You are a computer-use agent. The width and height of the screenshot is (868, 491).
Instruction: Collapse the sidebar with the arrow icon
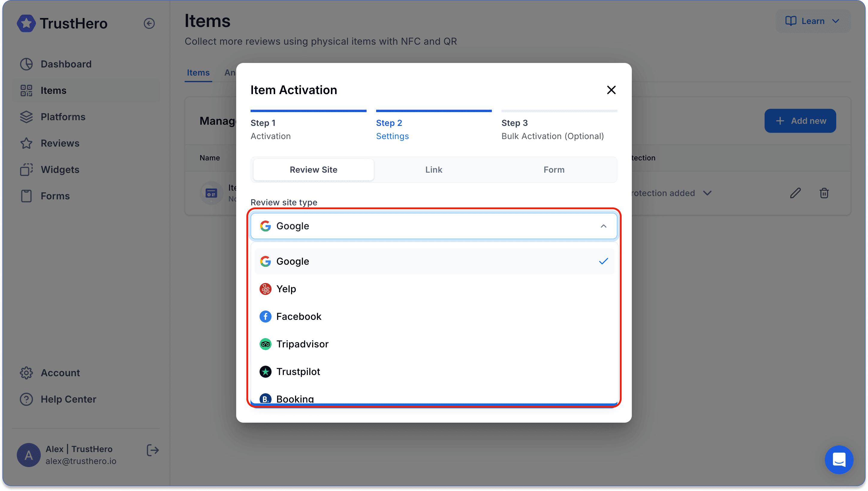coord(149,23)
